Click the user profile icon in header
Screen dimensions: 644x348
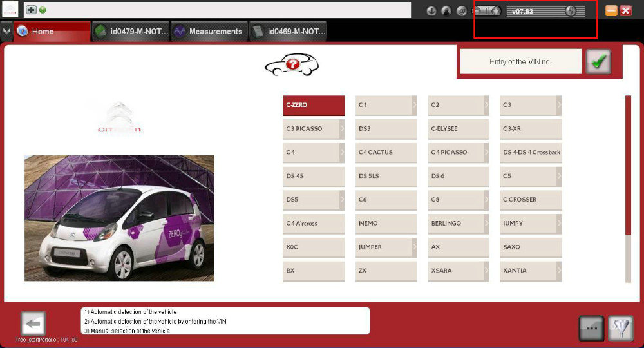point(446,11)
